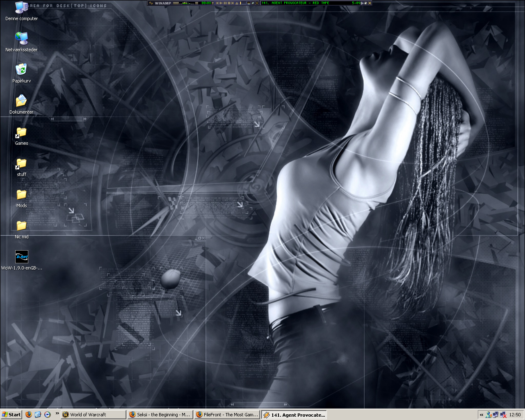Click the taskbar clock showing 12:50

(x=515, y=415)
